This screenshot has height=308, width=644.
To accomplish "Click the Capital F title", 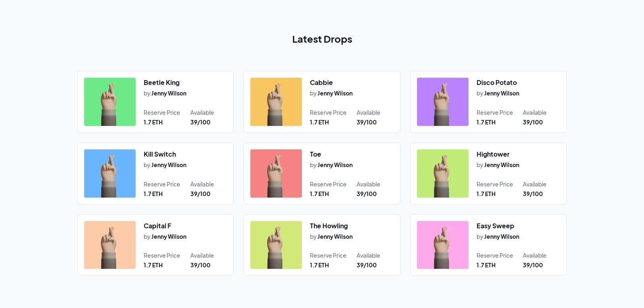I will [157, 226].
